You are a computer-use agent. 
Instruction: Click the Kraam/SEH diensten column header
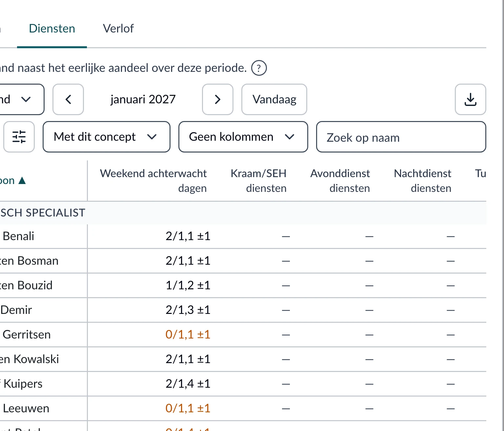click(258, 181)
